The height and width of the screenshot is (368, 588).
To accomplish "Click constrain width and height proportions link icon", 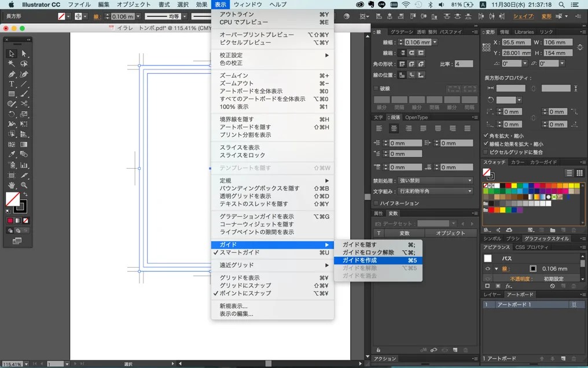I will (x=580, y=48).
